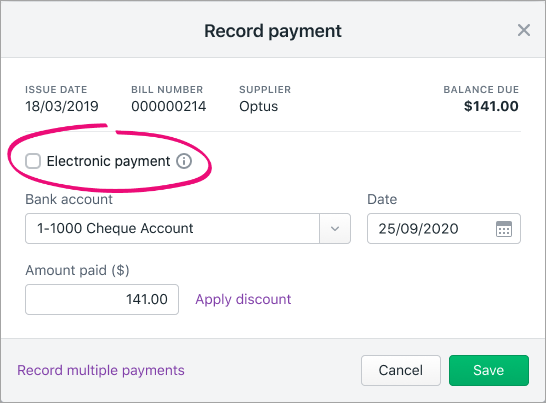Cancel the payment recording
546x403 pixels.
coord(401,370)
